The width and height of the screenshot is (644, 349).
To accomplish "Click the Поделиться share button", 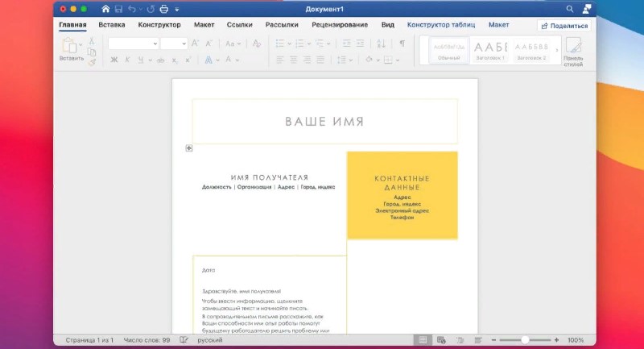I will click(564, 26).
